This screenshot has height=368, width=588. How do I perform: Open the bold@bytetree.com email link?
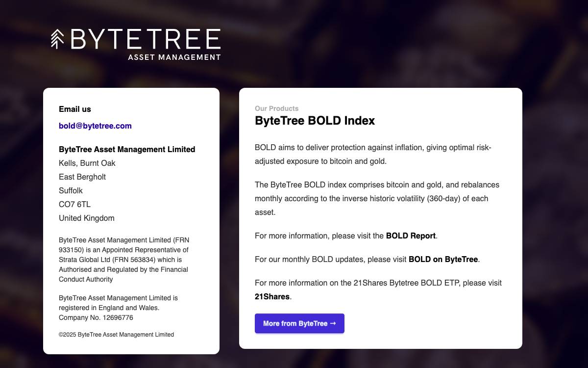(95, 126)
